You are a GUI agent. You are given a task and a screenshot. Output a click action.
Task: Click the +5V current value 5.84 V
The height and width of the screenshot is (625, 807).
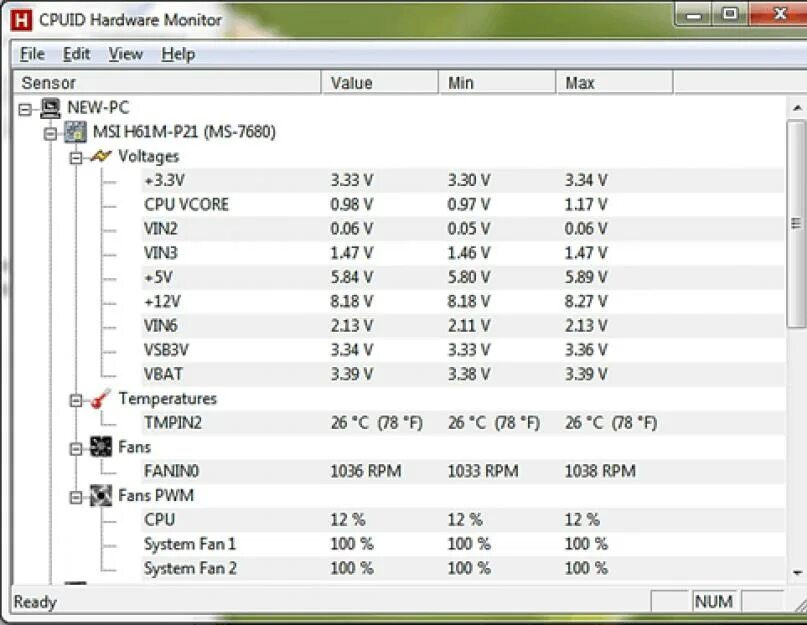click(x=352, y=277)
